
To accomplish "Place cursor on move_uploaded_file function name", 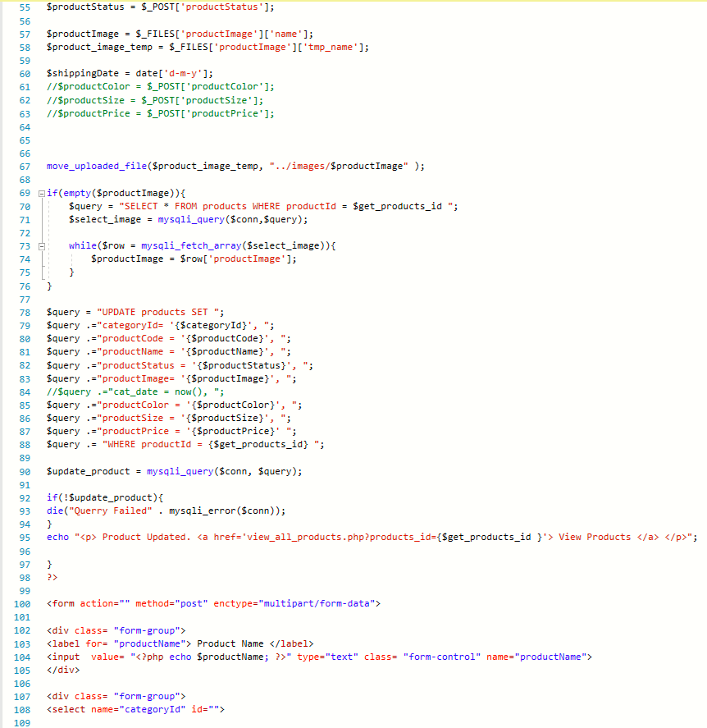I will [98, 167].
